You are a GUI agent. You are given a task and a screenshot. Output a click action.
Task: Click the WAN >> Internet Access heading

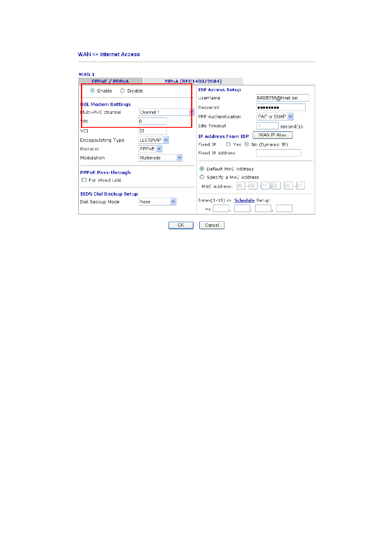click(109, 54)
